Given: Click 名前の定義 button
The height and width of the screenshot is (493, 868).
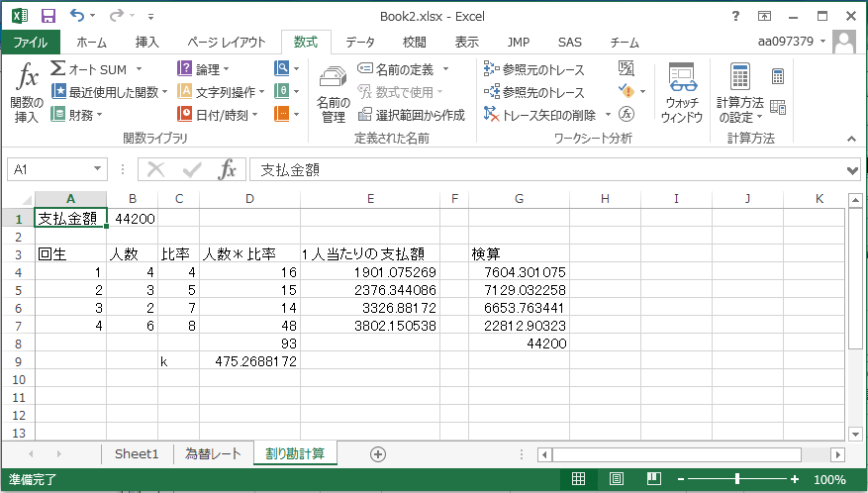Looking at the screenshot, I should pos(404,69).
